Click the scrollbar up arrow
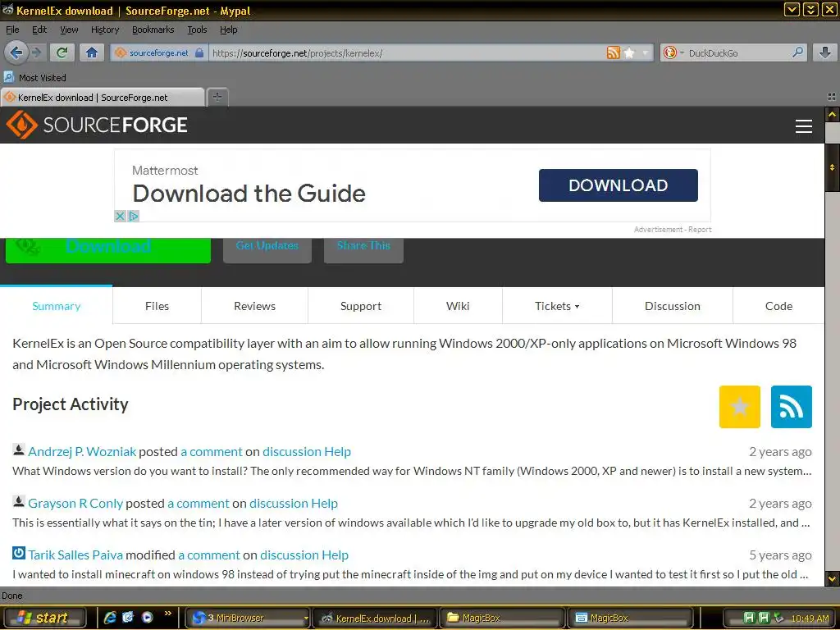The height and width of the screenshot is (630, 840). tap(832, 114)
